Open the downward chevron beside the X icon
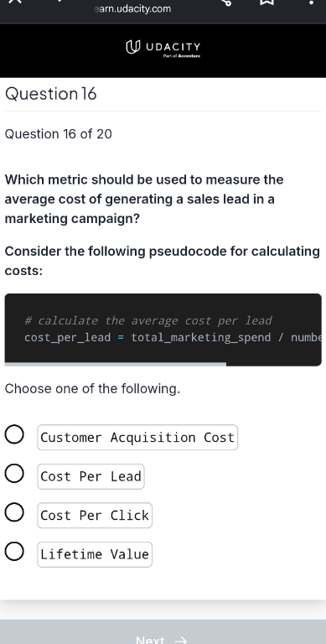Image resolution: width=326 pixels, height=644 pixels. (x=60, y=1)
